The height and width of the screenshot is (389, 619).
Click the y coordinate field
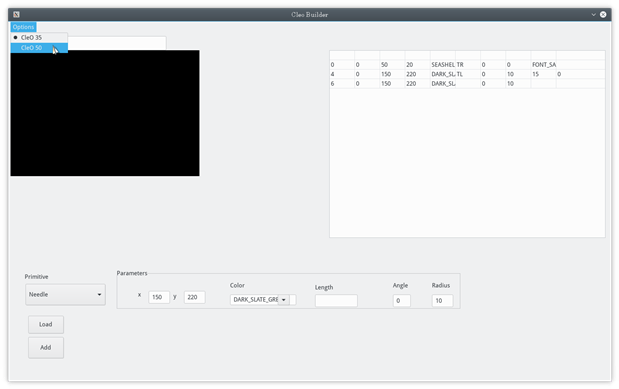pyautogui.click(x=194, y=297)
